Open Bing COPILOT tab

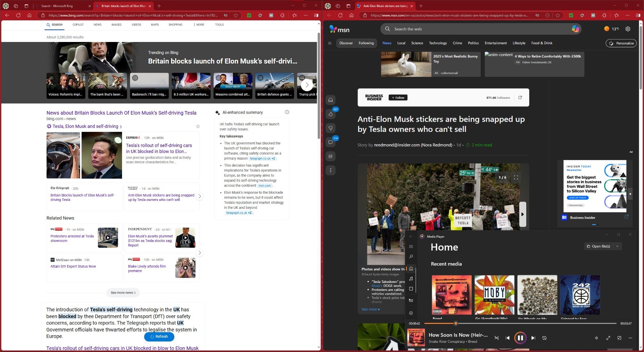(x=78, y=25)
